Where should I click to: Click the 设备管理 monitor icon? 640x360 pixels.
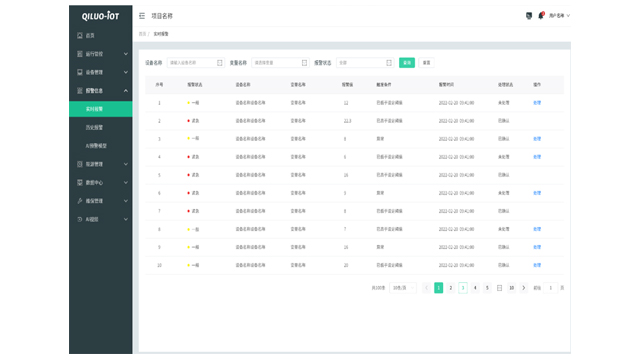pos(80,72)
